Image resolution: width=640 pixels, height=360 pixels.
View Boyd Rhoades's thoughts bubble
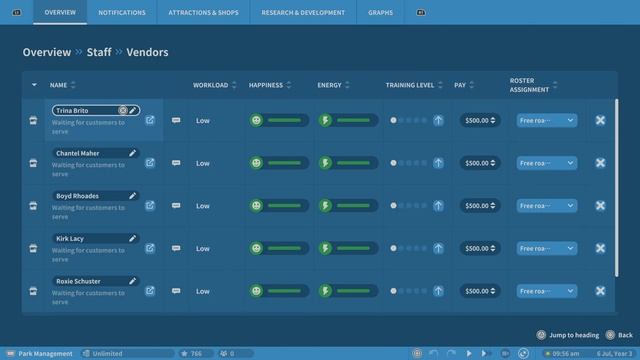176,206
